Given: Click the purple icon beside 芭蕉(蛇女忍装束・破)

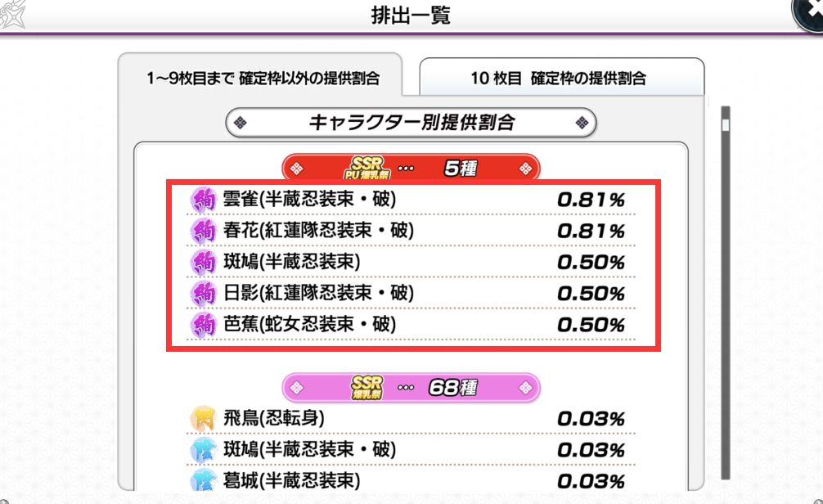Looking at the screenshot, I should click(203, 325).
